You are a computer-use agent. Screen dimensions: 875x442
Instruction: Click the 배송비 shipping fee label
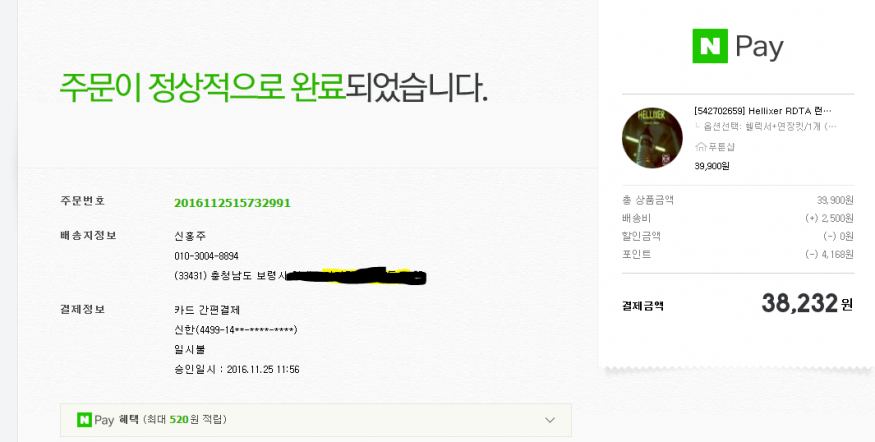(x=636, y=218)
